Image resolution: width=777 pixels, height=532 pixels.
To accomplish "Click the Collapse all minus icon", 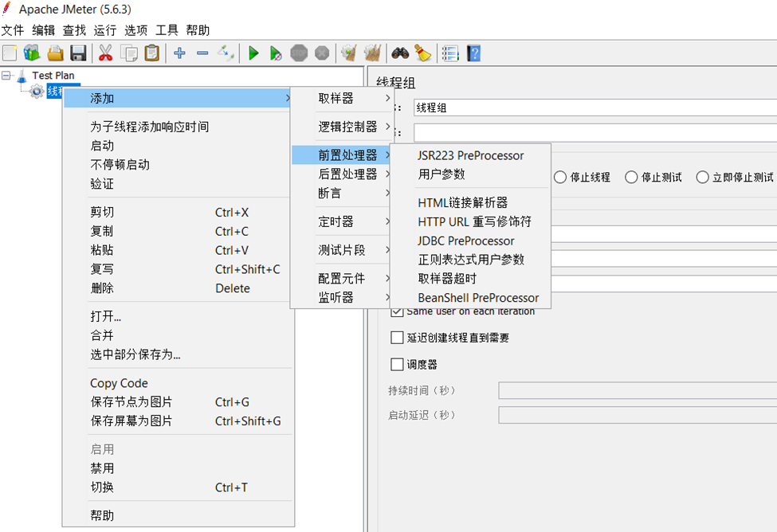I will [202, 53].
